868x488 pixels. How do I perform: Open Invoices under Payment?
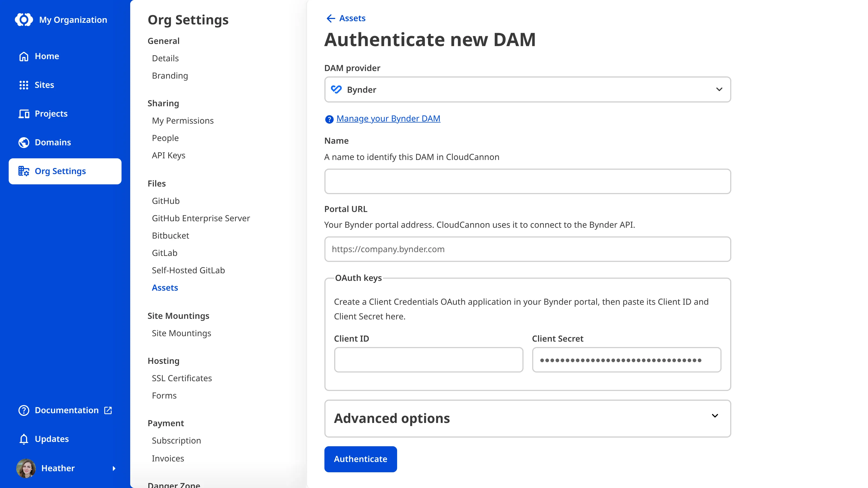[168, 458]
